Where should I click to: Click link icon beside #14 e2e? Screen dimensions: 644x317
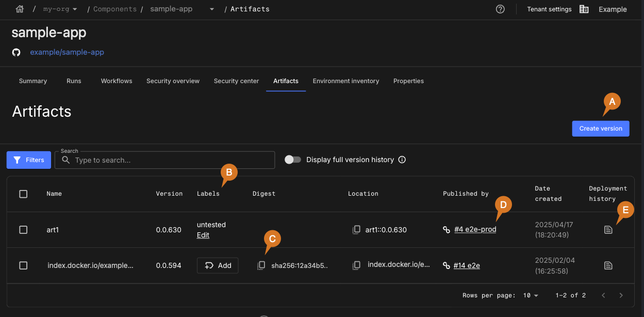coord(447,265)
